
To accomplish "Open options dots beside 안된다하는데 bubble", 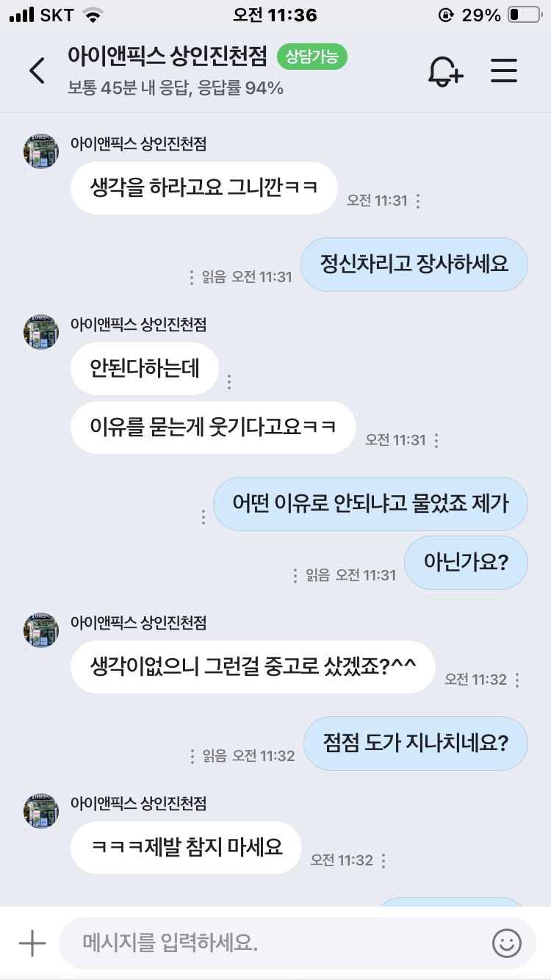I will click(x=229, y=382).
